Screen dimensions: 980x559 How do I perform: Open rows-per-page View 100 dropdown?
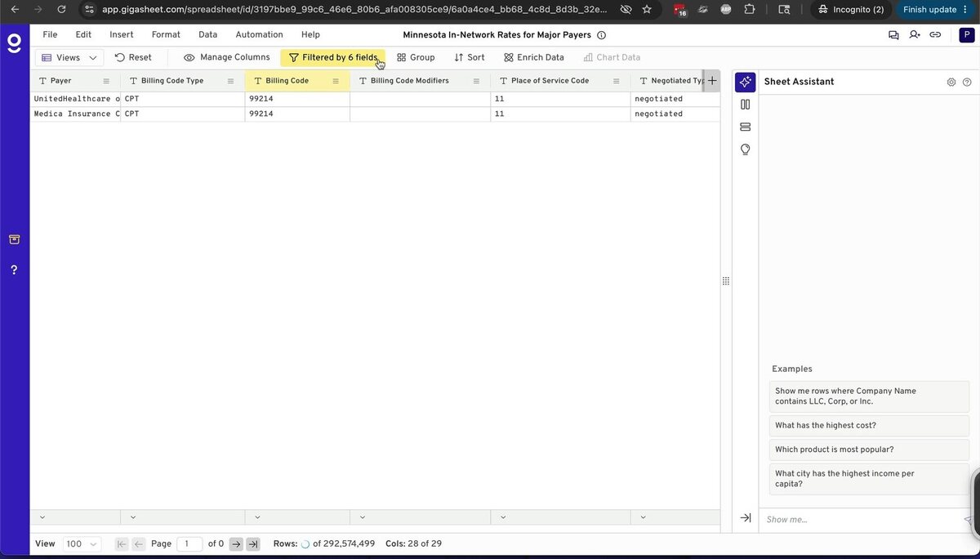coord(82,543)
